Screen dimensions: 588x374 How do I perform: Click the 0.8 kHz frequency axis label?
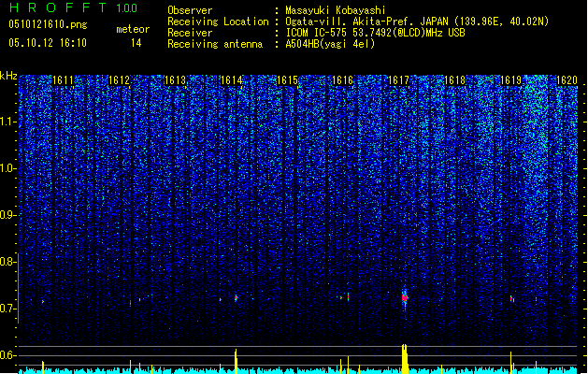tap(8, 262)
